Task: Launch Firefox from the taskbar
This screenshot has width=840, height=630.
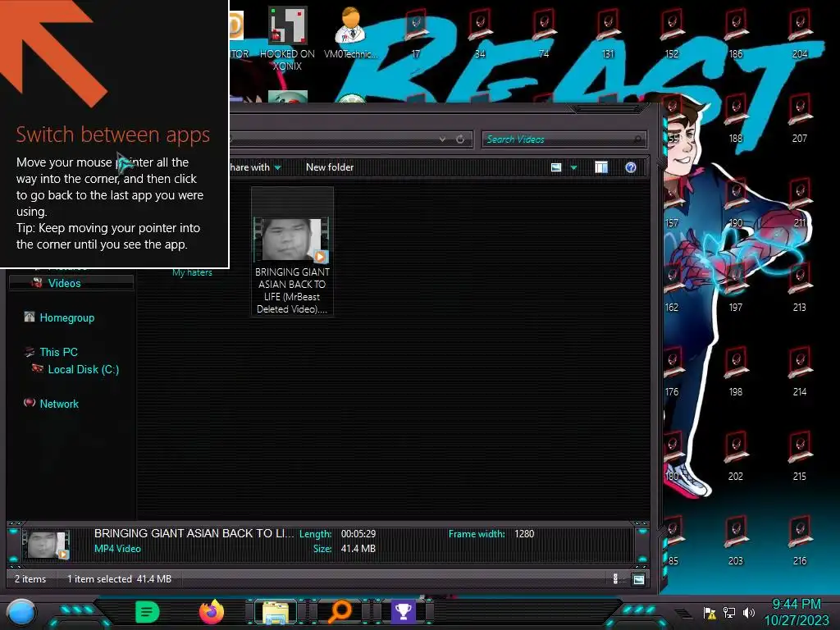Action: [x=212, y=611]
